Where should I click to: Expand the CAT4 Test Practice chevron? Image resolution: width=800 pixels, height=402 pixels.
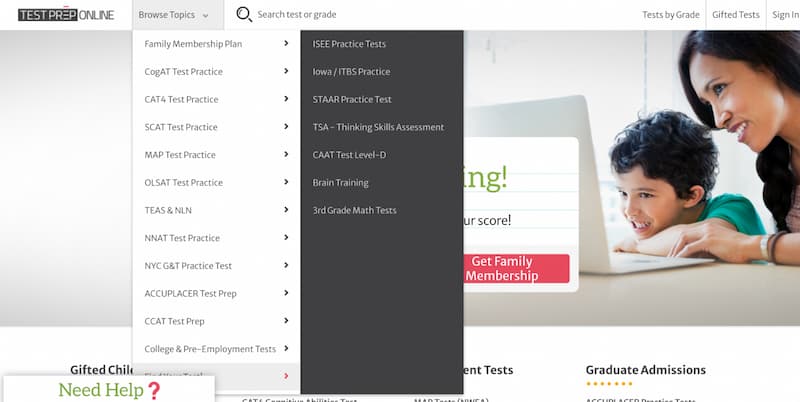[x=286, y=98]
